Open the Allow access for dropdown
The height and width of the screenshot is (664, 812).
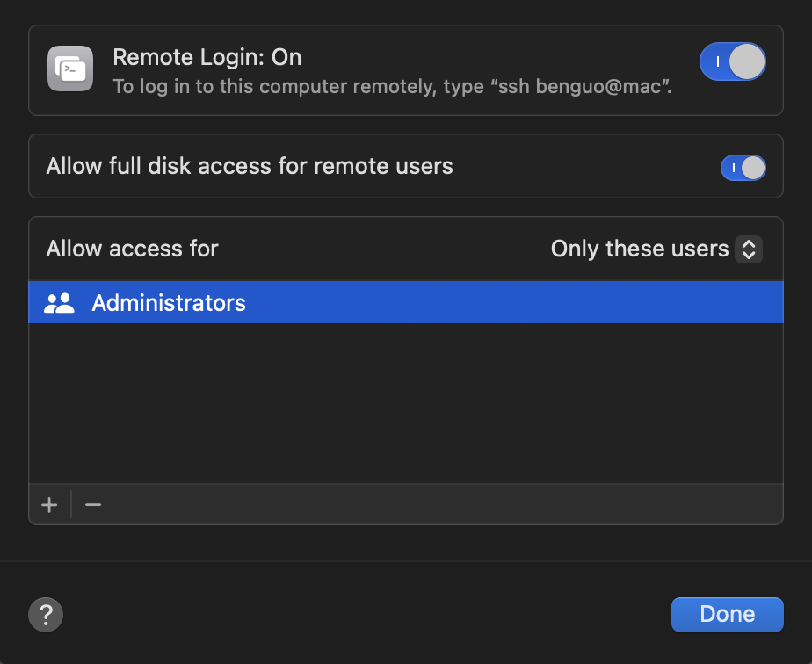(x=656, y=249)
